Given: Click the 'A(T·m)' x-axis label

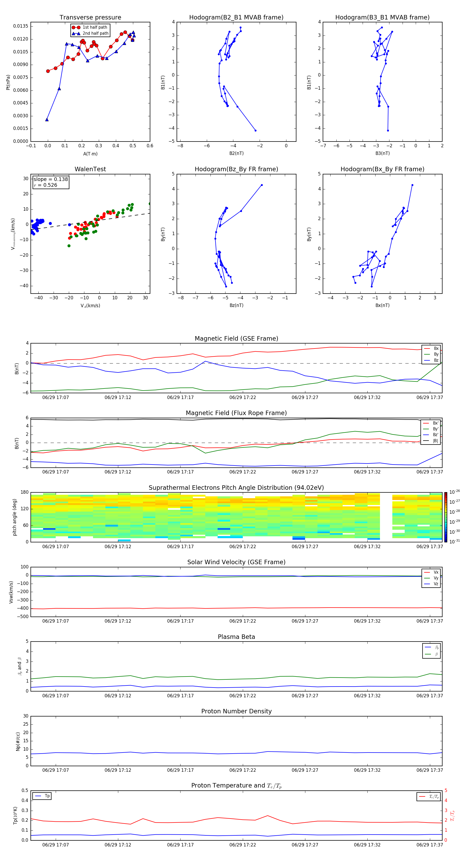Looking at the screenshot, I should point(90,154).
